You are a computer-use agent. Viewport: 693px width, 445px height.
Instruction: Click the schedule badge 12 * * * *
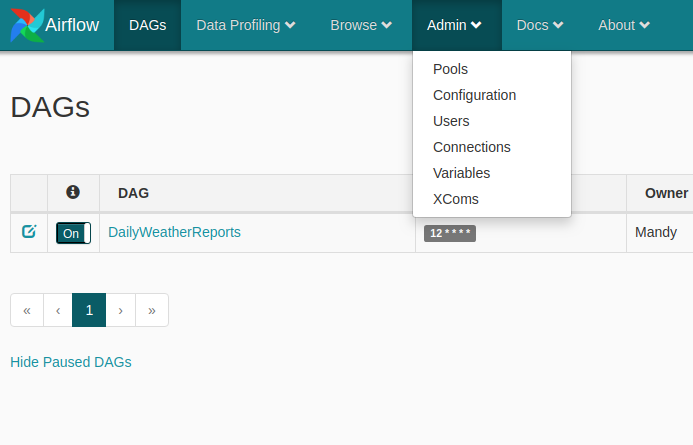(x=450, y=233)
